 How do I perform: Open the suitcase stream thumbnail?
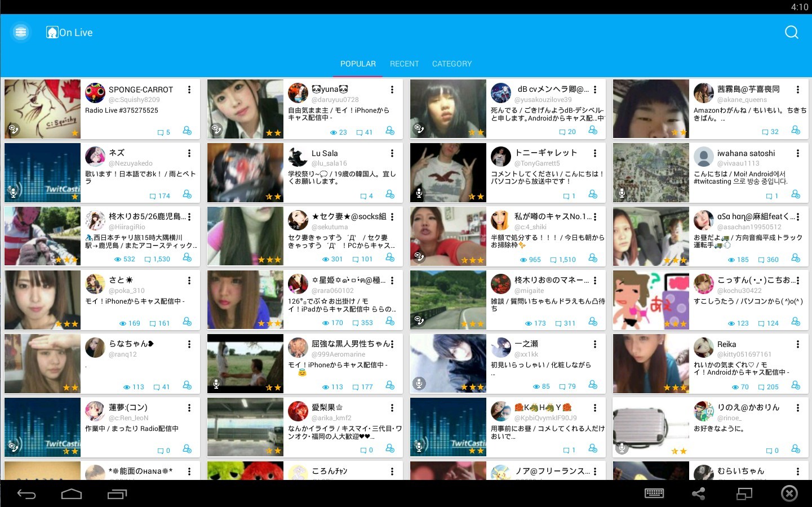pyautogui.click(x=651, y=428)
